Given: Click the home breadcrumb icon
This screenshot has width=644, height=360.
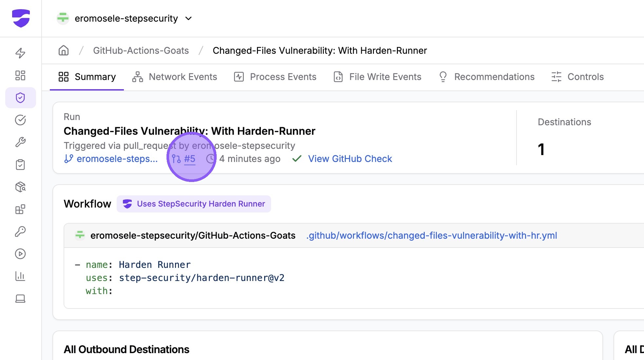Looking at the screenshot, I should coord(63,50).
